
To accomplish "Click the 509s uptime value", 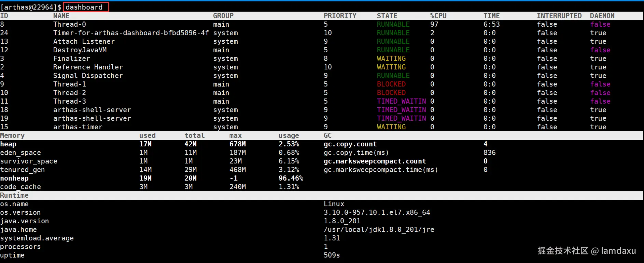I will (x=332, y=255).
